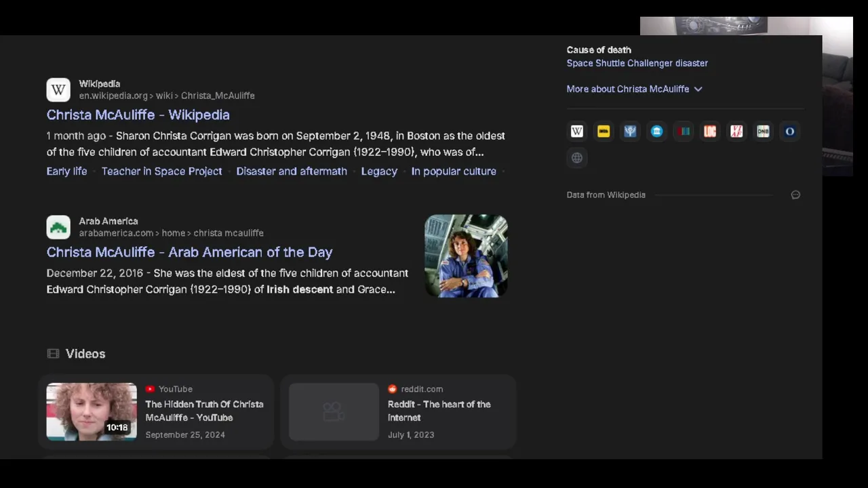Click the YouTube logo in video card
Screen dimensions: 868x488
150,389
